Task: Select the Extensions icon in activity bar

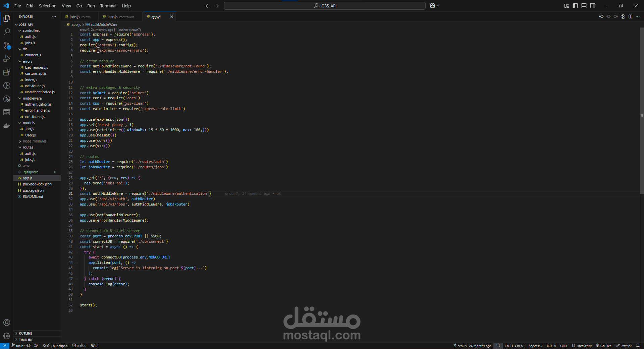Action: coord(7,72)
